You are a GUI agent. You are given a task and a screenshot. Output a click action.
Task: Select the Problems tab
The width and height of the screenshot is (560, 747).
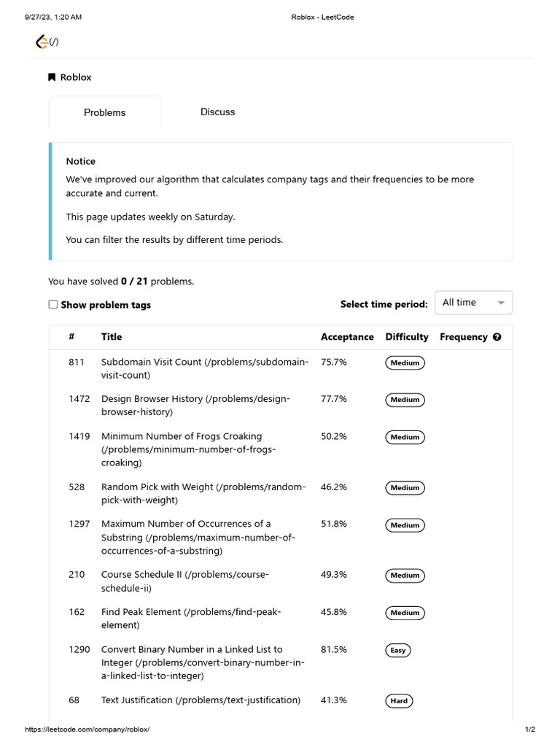[104, 112]
